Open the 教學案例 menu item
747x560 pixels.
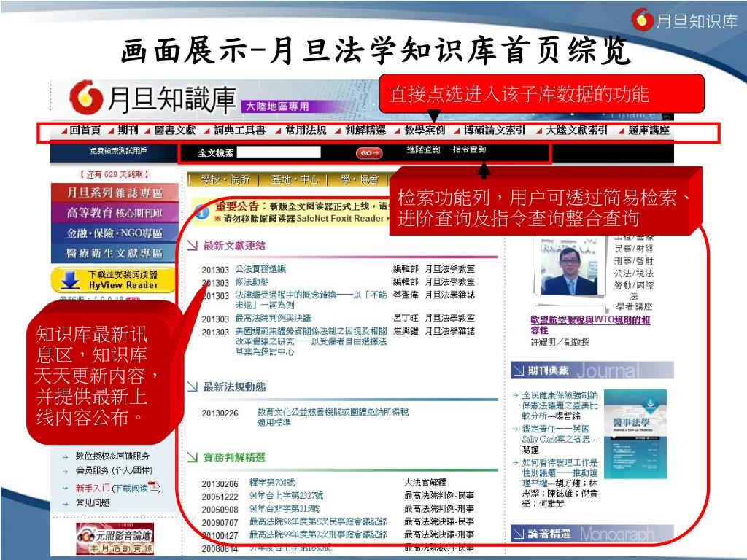[425, 130]
